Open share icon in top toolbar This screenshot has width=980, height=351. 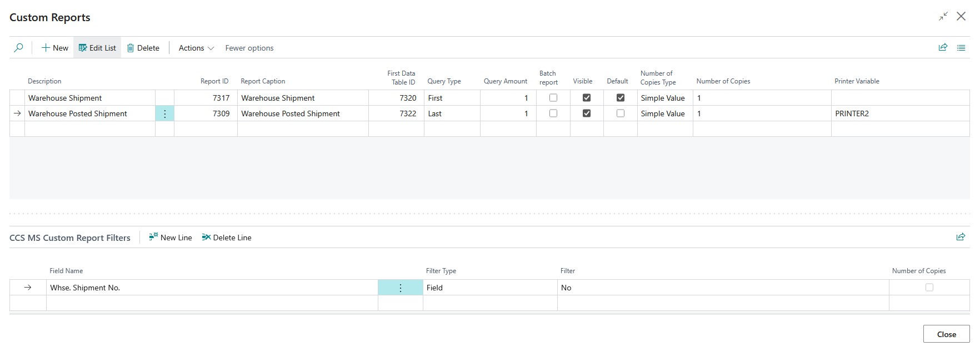(x=943, y=48)
